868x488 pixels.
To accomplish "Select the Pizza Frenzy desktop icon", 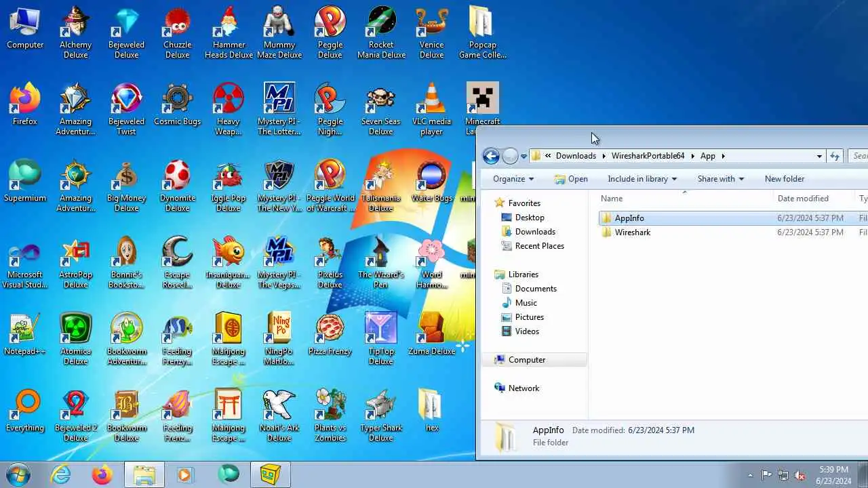I will [x=330, y=334].
